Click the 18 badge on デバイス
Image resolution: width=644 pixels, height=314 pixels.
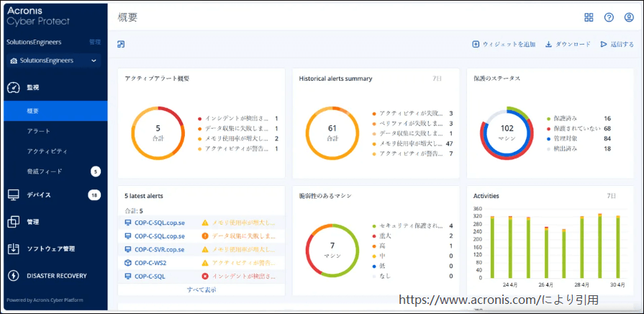tap(94, 195)
